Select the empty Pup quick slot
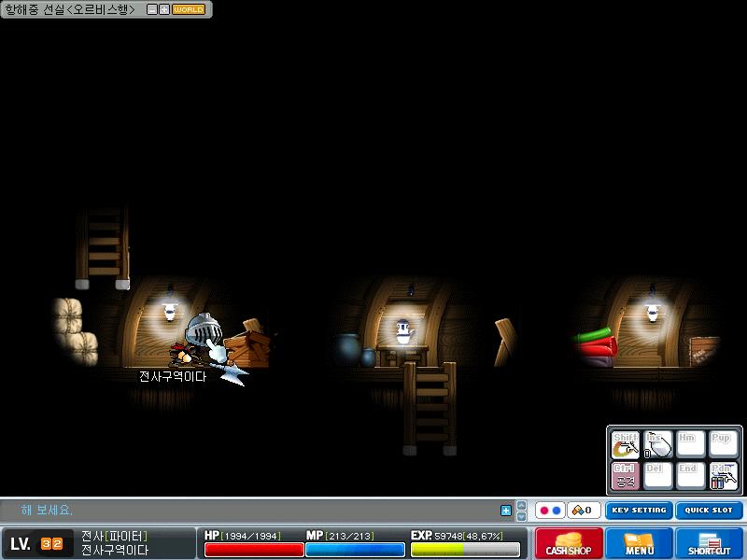This screenshot has width=747, height=560. point(723,444)
